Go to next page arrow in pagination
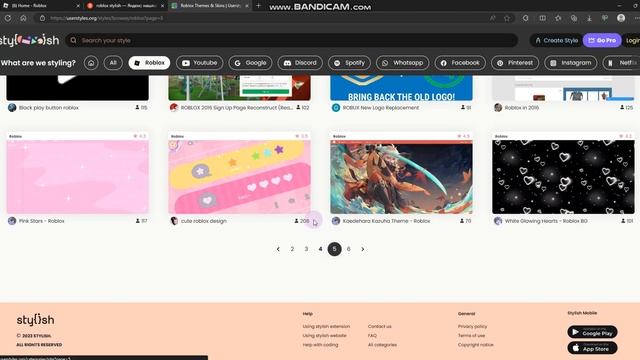640x360 pixels. pyautogui.click(x=362, y=249)
